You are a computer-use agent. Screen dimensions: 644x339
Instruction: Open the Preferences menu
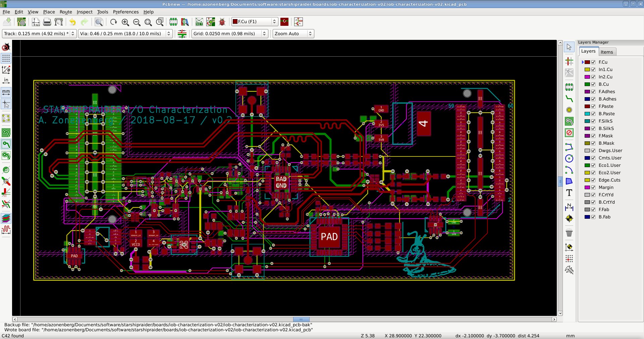(x=126, y=12)
